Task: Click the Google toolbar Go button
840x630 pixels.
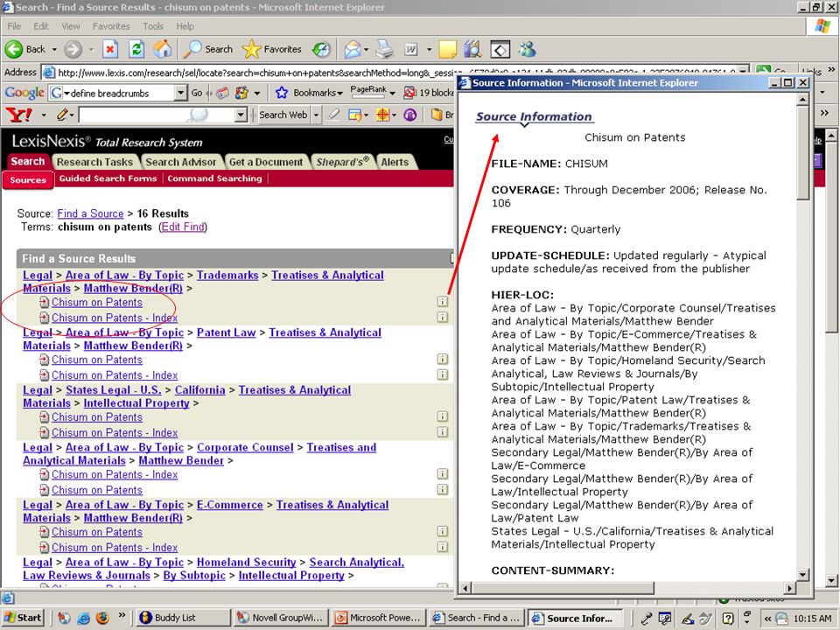Action: 197,94
